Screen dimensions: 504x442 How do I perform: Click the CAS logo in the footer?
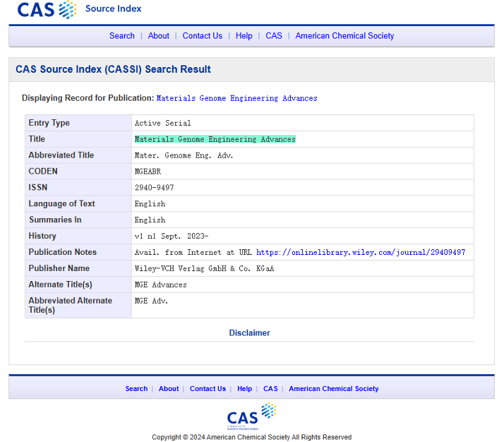click(x=251, y=416)
